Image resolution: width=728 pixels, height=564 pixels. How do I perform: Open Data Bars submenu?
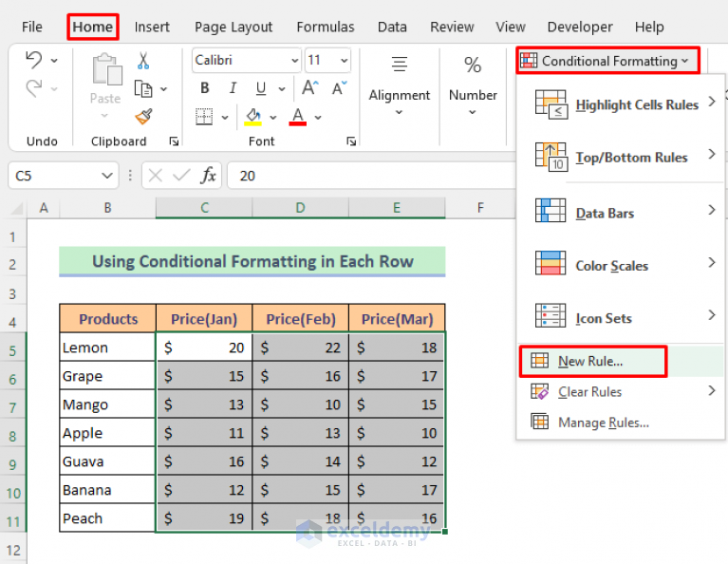tap(622, 213)
